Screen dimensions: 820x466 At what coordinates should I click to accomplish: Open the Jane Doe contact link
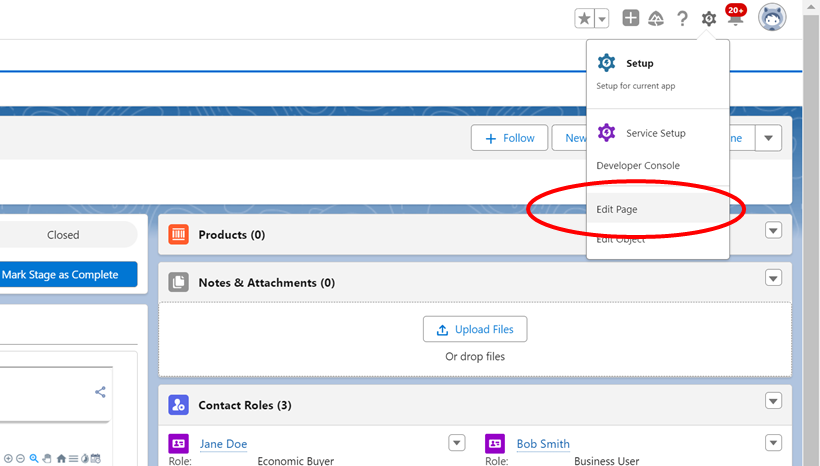[x=223, y=444]
